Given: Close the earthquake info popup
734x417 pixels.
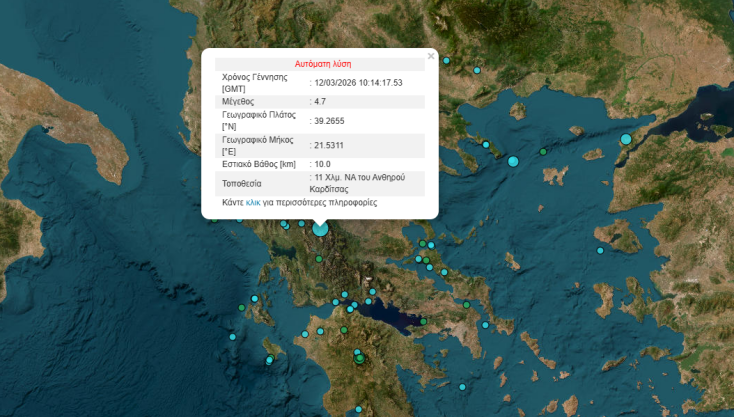Looking at the screenshot, I should (x=431, y=56).
